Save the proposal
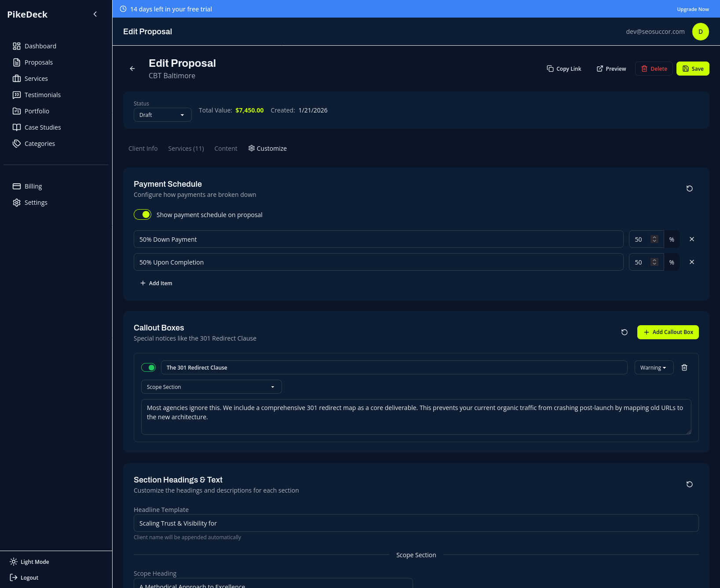Image resolution: width=720 pixels, height=588 pixels. tap(692, 69)
